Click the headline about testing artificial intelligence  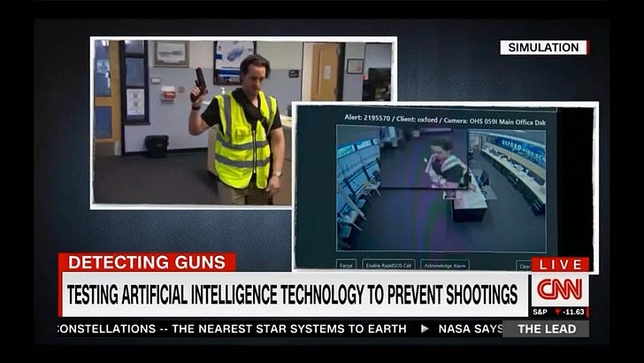[293, 294]
